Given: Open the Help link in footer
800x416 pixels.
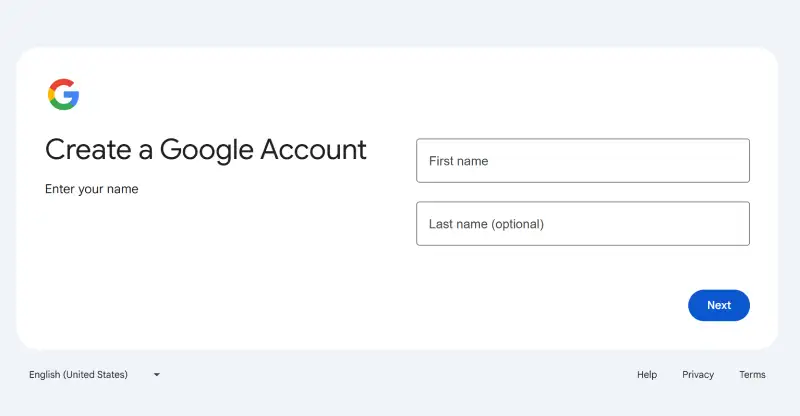Looking at the screenshot, I should (x=647, y=375).
